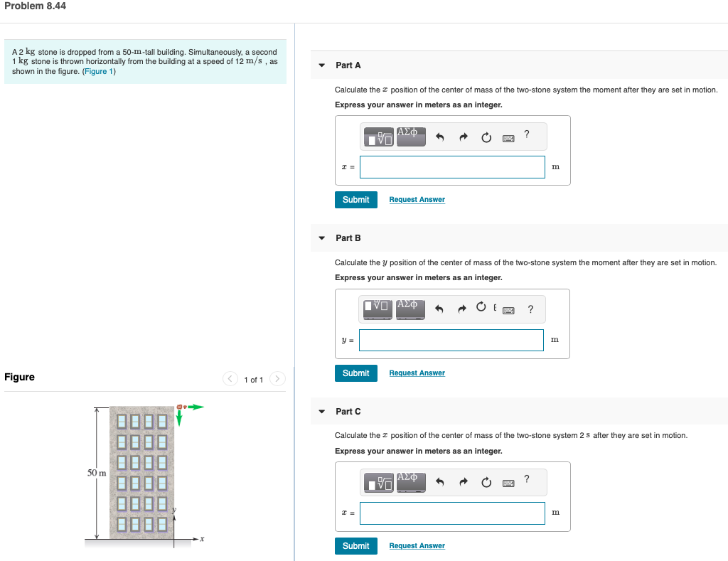This screenshot has width=728, height=561.
Task: Redo entry in Part C toolbar
Action: [x=463, y=482]
